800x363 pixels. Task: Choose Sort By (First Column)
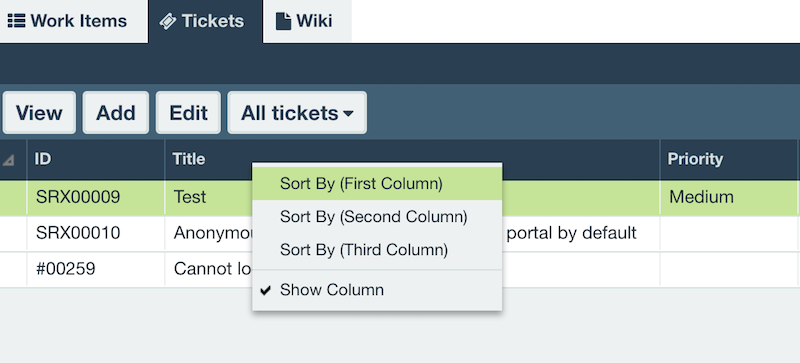(x=377, y=184)
